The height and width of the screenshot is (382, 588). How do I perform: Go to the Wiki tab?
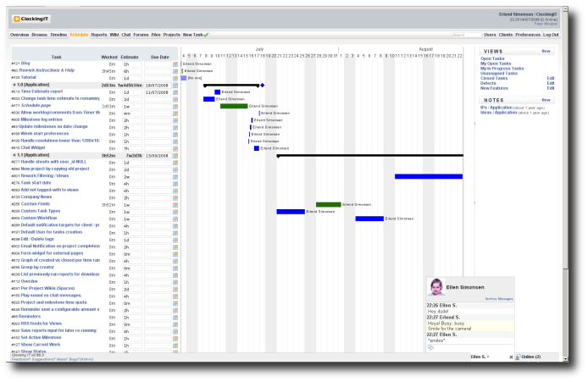pyautogui.click(x=114, y=35)
